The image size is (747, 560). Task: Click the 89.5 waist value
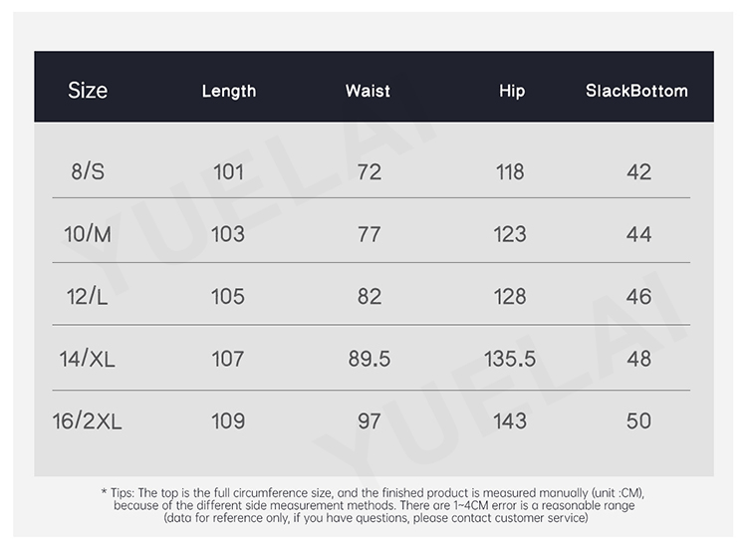pos(370,359)
